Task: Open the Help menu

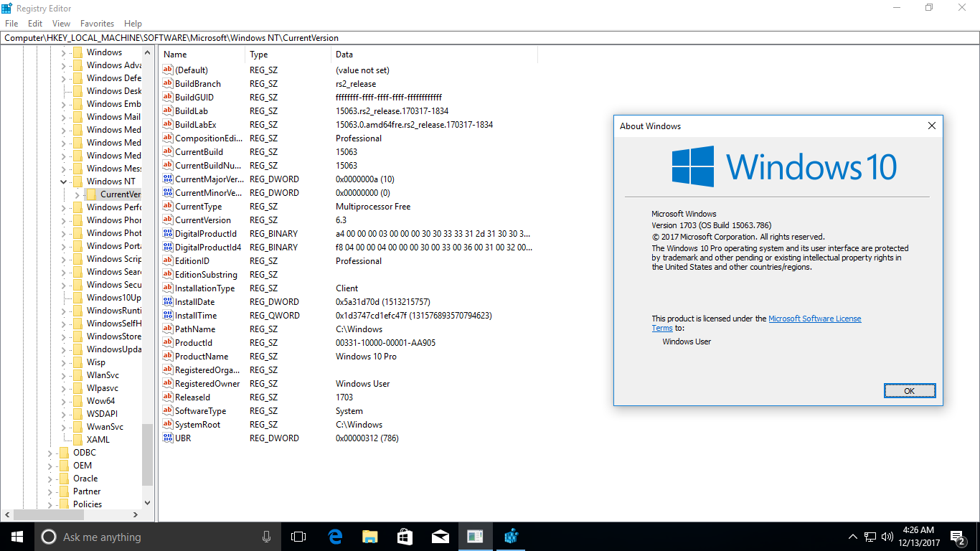Action: tap(133, 24)
